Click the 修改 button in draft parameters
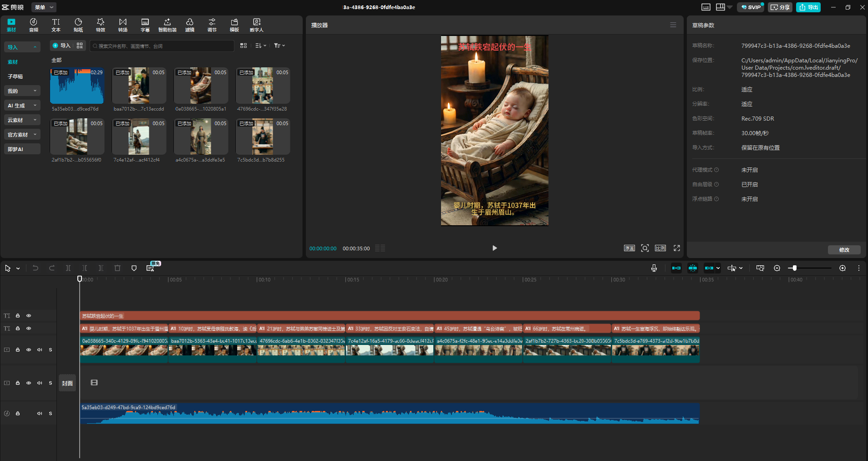This screenshot has height=461, width=868. point(844,249)
